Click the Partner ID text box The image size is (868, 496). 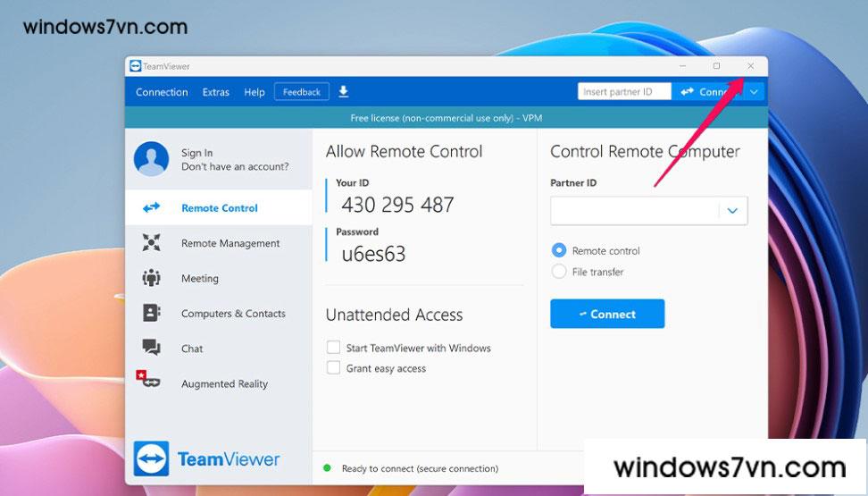click(x=634, y=211)
